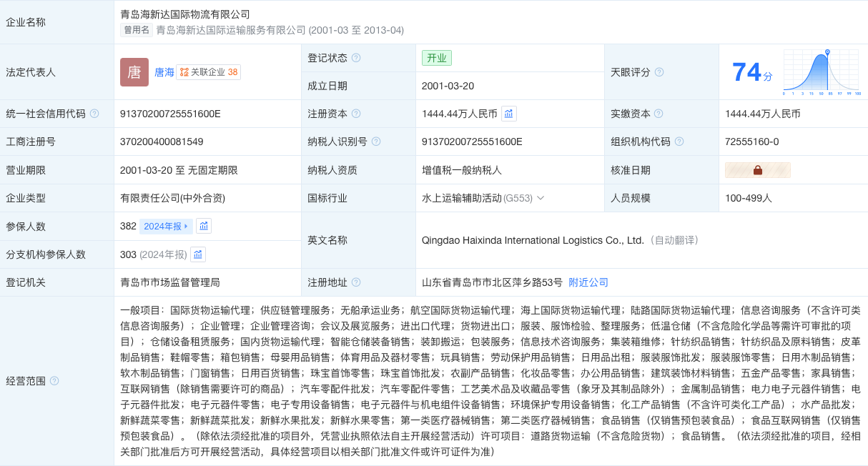Click the 开业 status badge

[x=437, y=58]
